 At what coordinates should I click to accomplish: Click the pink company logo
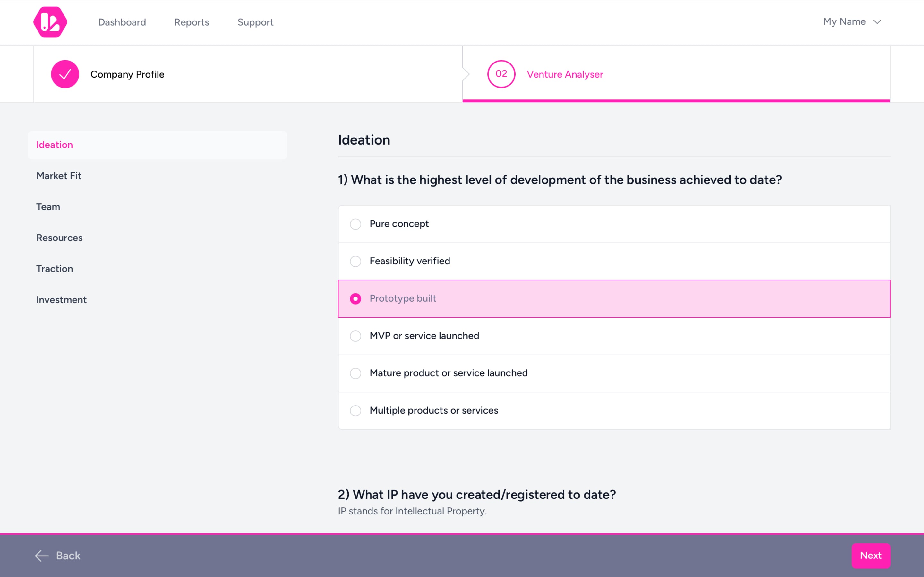[50, 22]
